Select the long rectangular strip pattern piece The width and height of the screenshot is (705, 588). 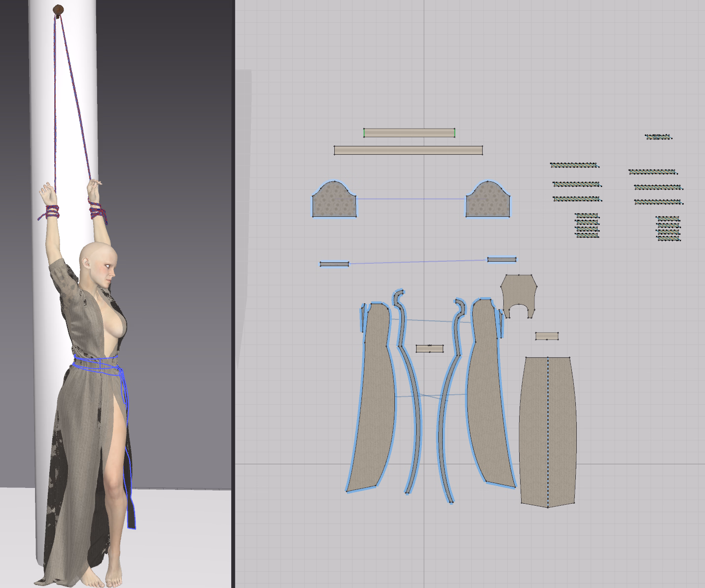pos(408,150)
